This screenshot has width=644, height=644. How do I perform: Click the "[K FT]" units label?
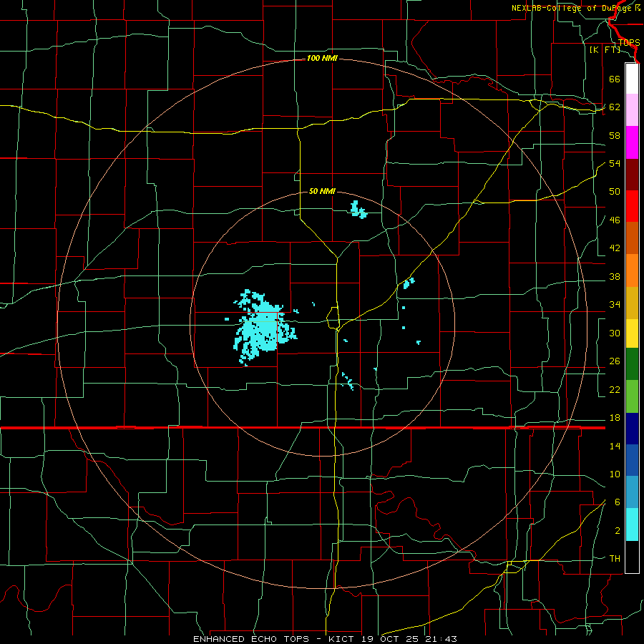pos(605,50)
